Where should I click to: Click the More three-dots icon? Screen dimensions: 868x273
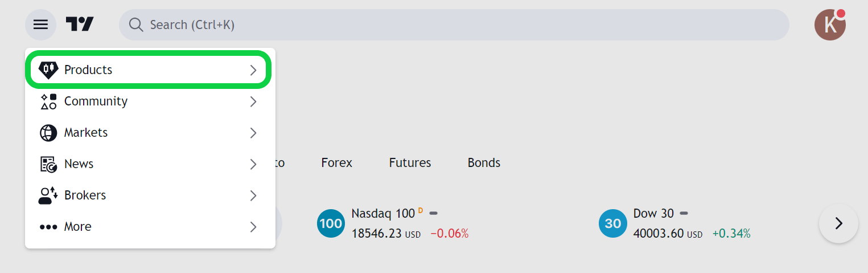[x=48, y=227]
